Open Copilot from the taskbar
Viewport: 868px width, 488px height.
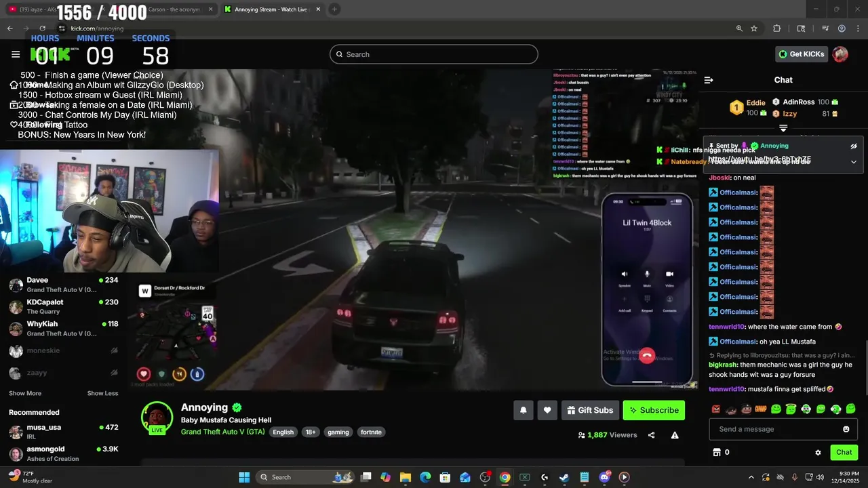(x=385, y=477)
